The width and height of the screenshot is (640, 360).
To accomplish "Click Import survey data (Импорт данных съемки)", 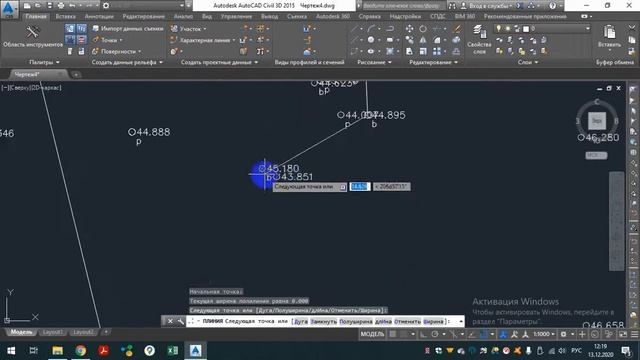I will click(x=128, y=29).
